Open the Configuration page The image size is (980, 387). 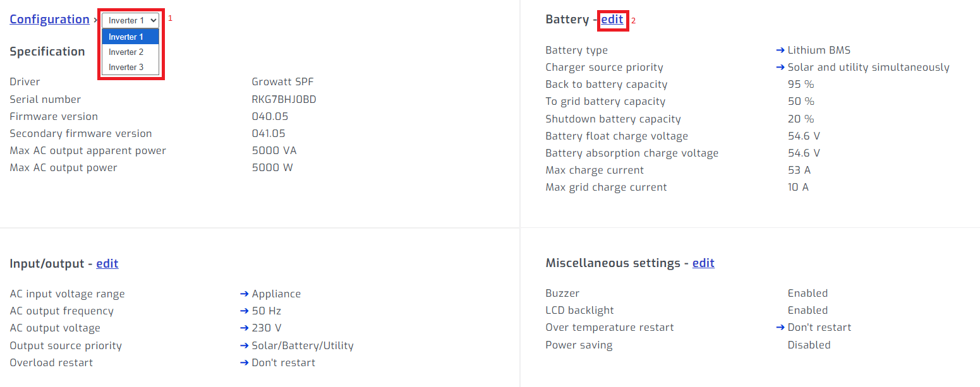tap(49, 19)
